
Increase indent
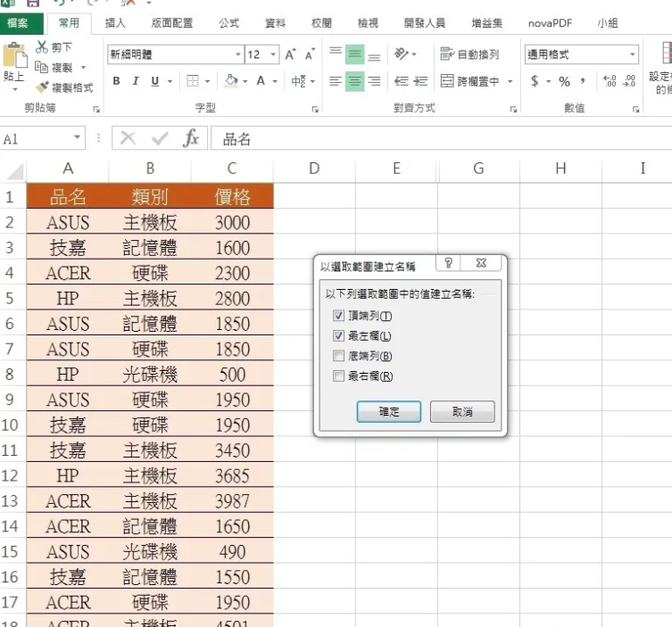point(421,81)
